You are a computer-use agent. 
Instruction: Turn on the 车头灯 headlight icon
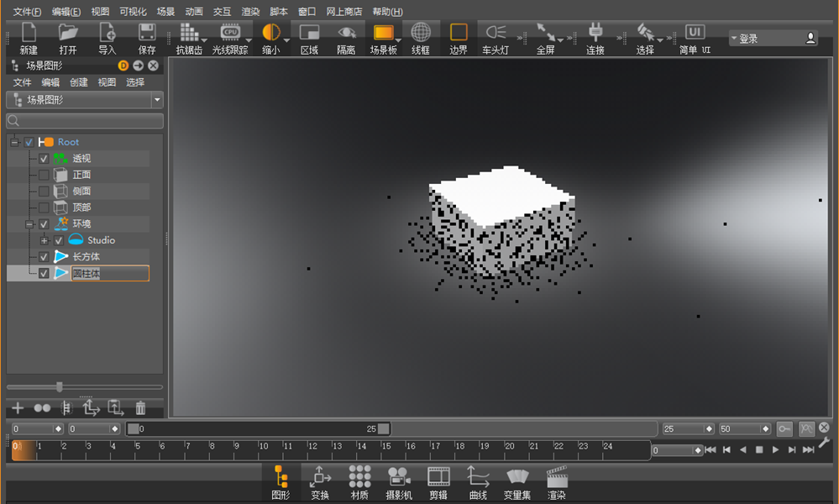pyautogui.click(x=496, y=33)
